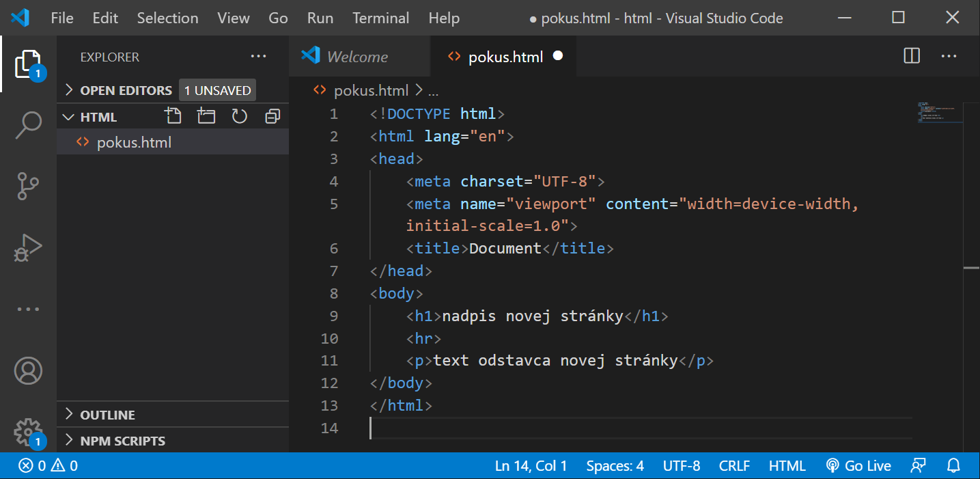The height and width of the screenshot is (479, 980).
Task: Open the Help menu
Action: 444,18
